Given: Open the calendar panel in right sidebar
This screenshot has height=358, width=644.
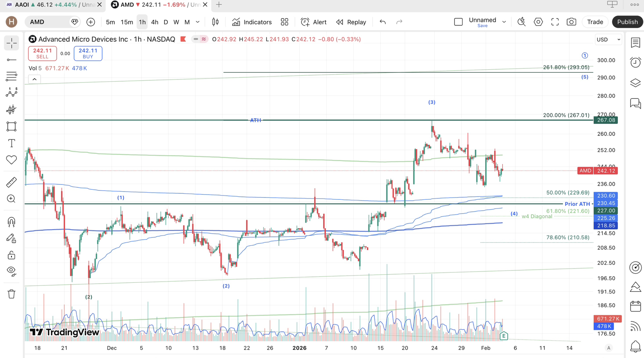Looking at the screenshot, I should pos(635,306).
